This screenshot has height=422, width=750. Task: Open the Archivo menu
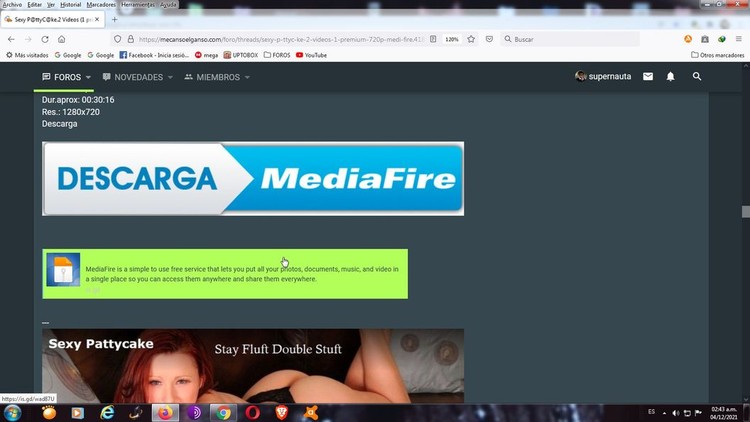tap(12, 4)
